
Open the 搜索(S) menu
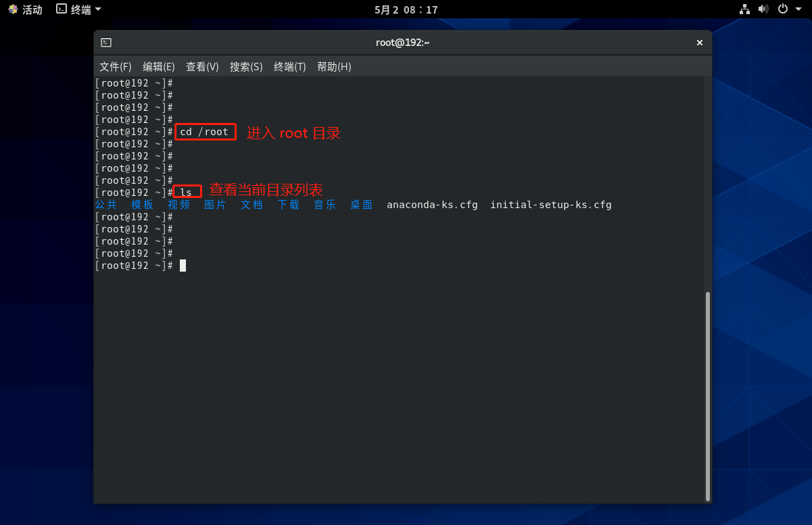point(246,67)
